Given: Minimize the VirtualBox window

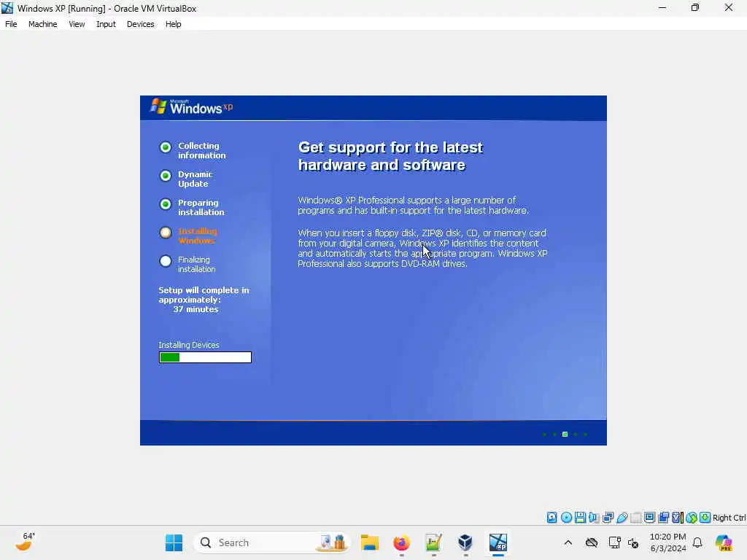Looking at the screenshot, I should [x=662, y=8].
